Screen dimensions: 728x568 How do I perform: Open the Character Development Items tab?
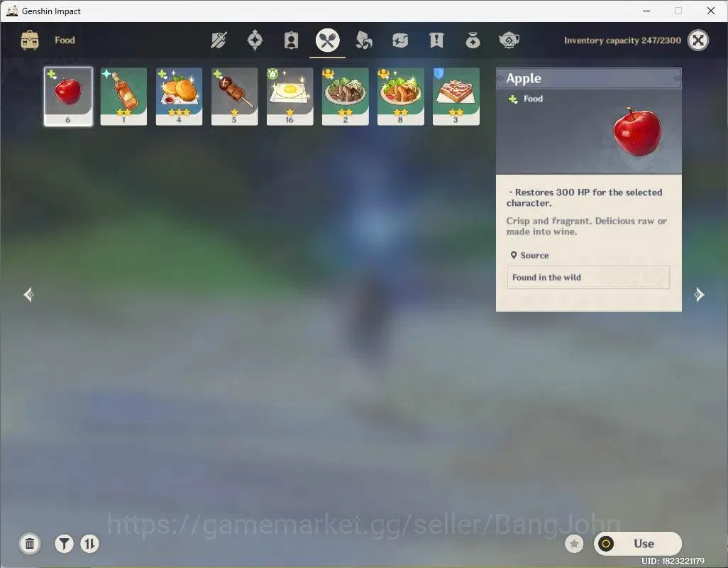tap(291, 40)
